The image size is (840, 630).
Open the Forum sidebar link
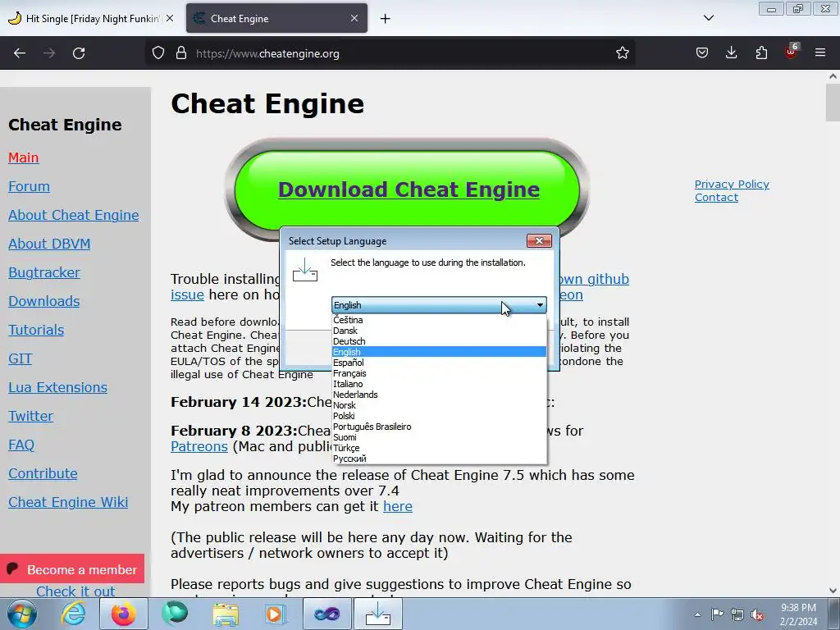29,186
